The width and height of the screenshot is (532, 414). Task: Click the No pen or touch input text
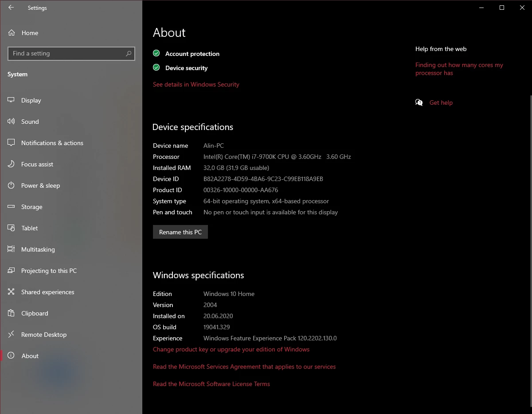270,212
